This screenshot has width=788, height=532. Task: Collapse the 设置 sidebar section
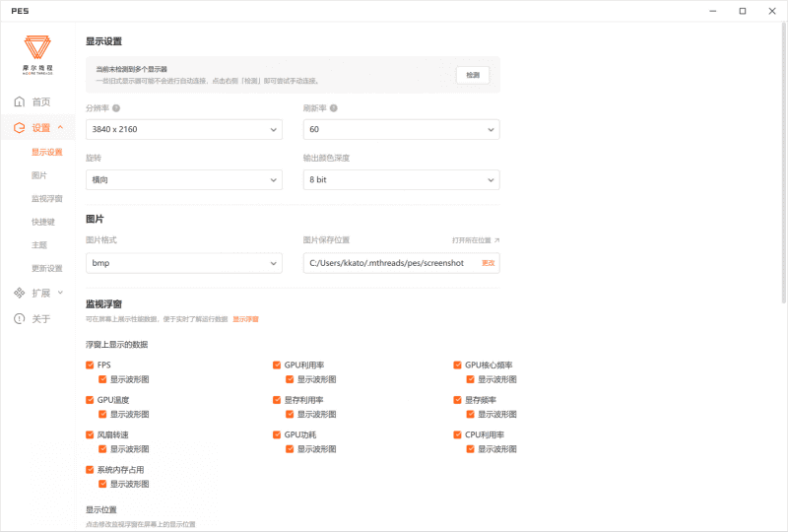coord(60,128)
